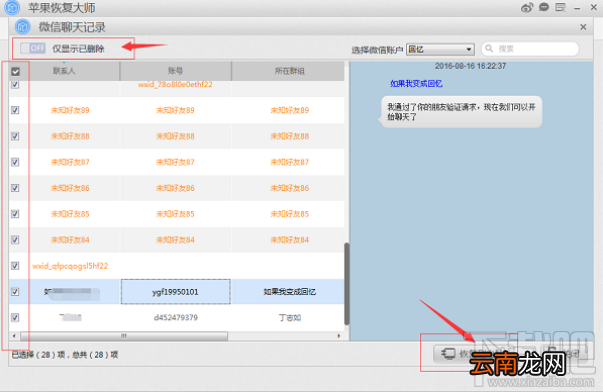Sort by the 联系人 column header

pos(64,71)
